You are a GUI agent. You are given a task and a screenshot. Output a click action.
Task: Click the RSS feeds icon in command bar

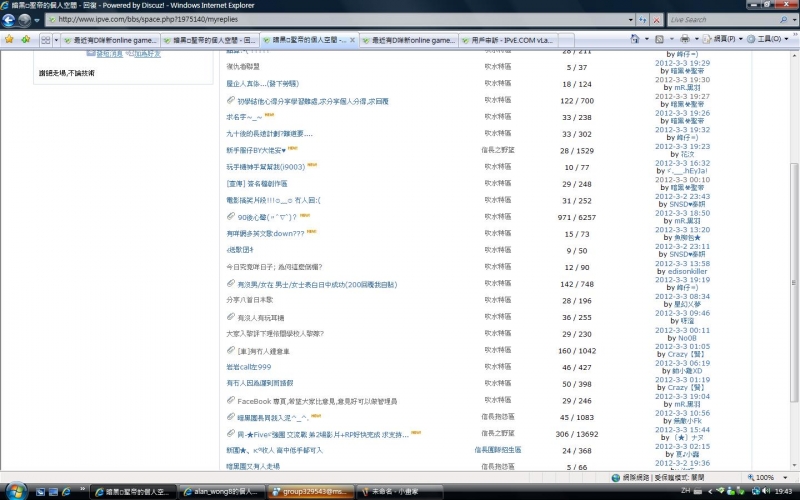pos(659,39)
